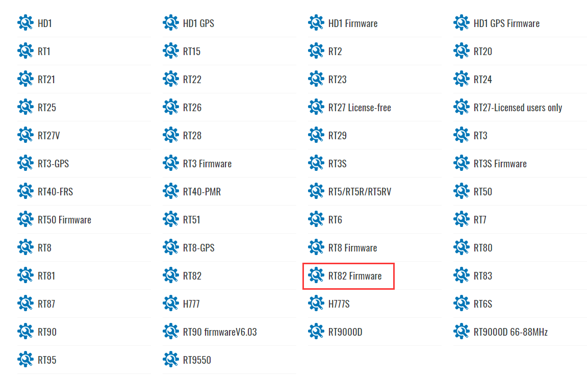This screenshot has height=378, width=588.
Task: Open the H777 link
Action: coord(191,304)
